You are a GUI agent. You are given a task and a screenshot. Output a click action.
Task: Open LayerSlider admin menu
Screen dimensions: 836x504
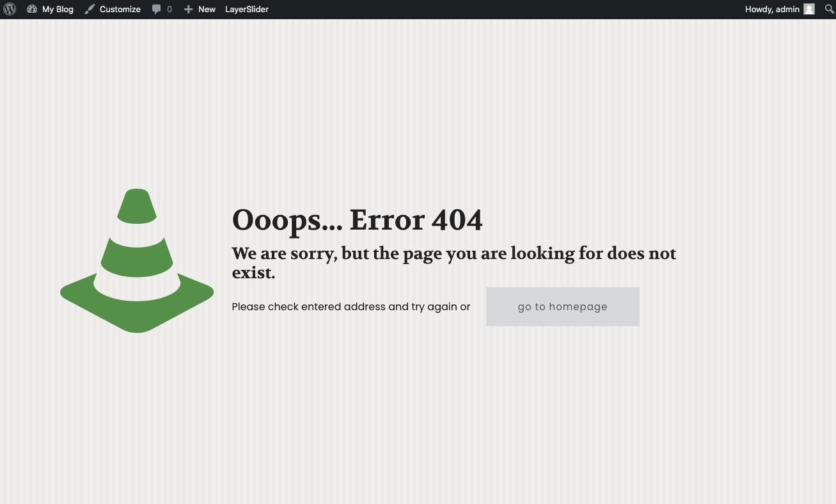point(247,9)
